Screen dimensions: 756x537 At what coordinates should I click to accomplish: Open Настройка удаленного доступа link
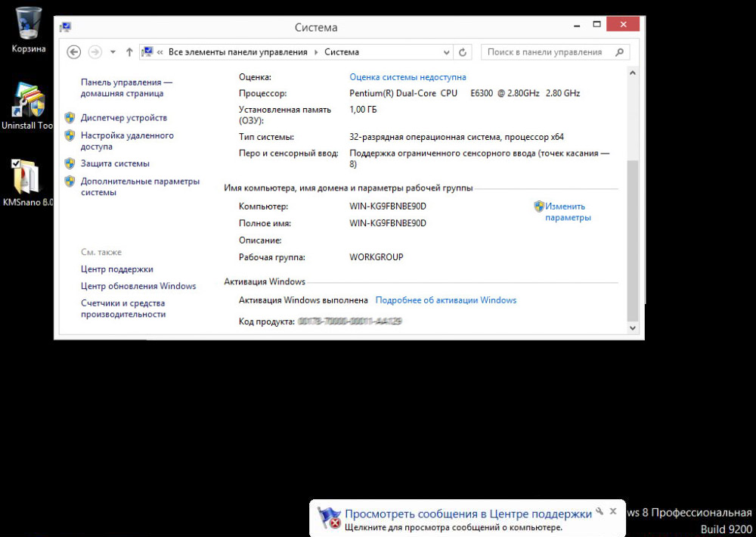click(127, 141)
